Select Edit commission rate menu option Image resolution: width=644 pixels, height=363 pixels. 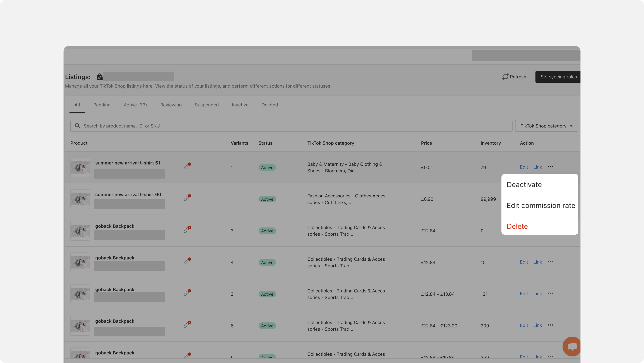coord(541,205)
